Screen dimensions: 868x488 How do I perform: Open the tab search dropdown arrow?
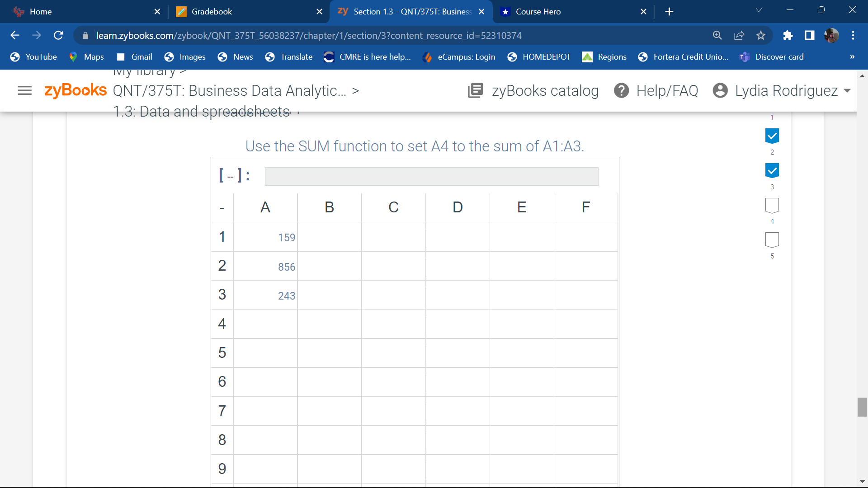point(759,10)
